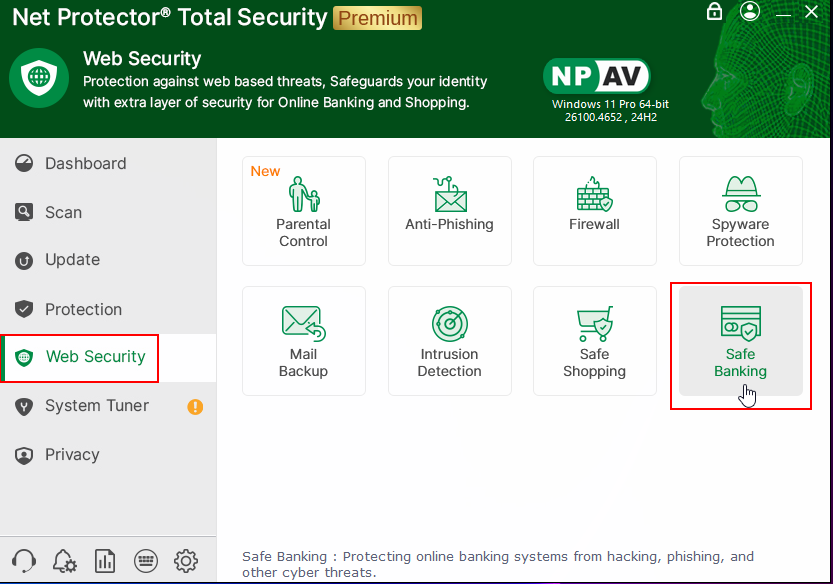
Task: Open the settings gear icon
Action: tap(186, 560)
